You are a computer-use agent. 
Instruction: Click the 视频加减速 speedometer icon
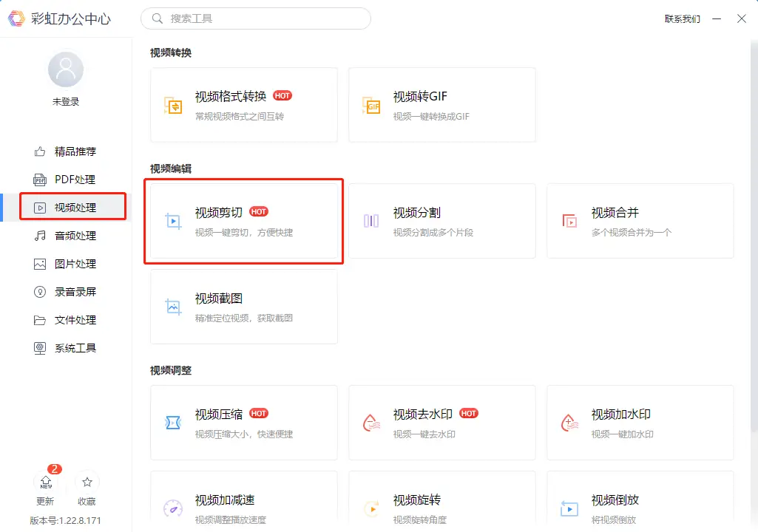pos(173,508)
